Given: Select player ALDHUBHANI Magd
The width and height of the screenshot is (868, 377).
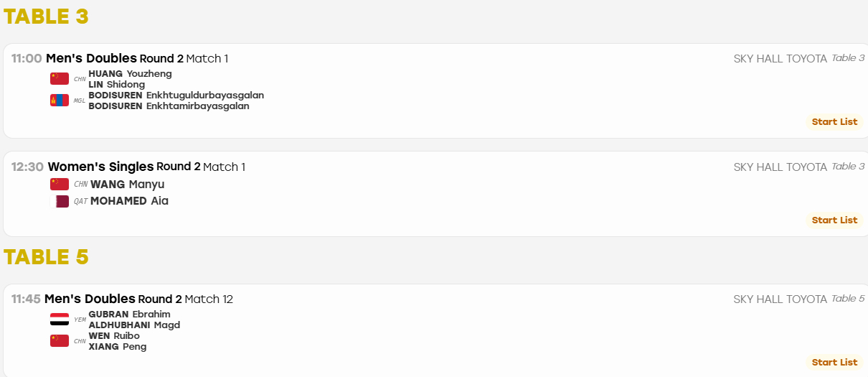Looking at the screenshot, I should click(x=134, y=325).
